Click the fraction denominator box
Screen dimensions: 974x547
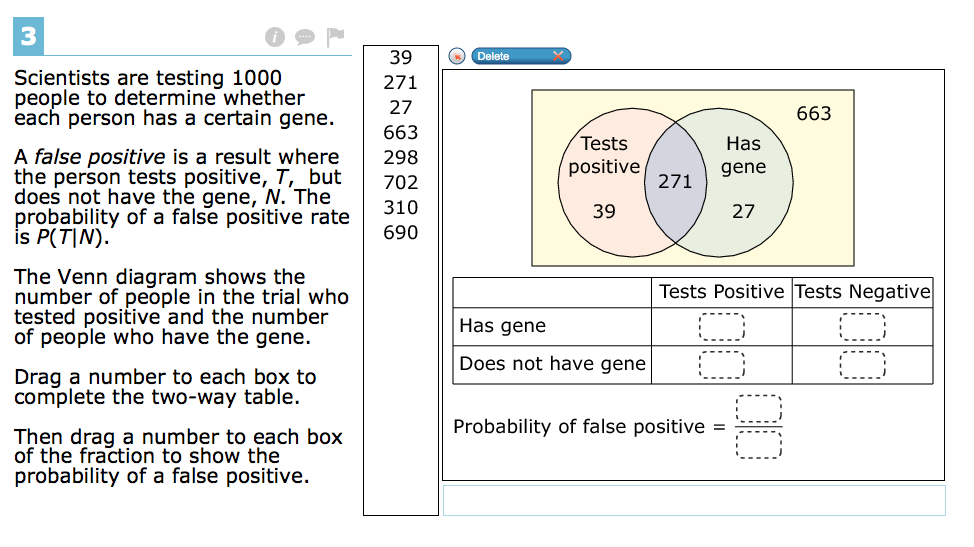coord(758,445)
